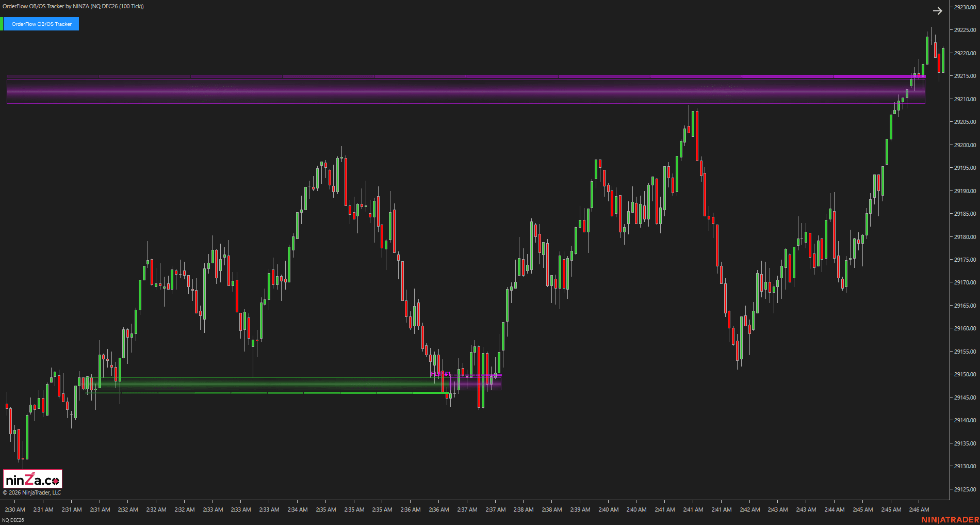The height and width of the screenshot is (525, 980).
Task: Click the 29125.00 price axis label
Action: pyautogui.click(x=965, y=489)
